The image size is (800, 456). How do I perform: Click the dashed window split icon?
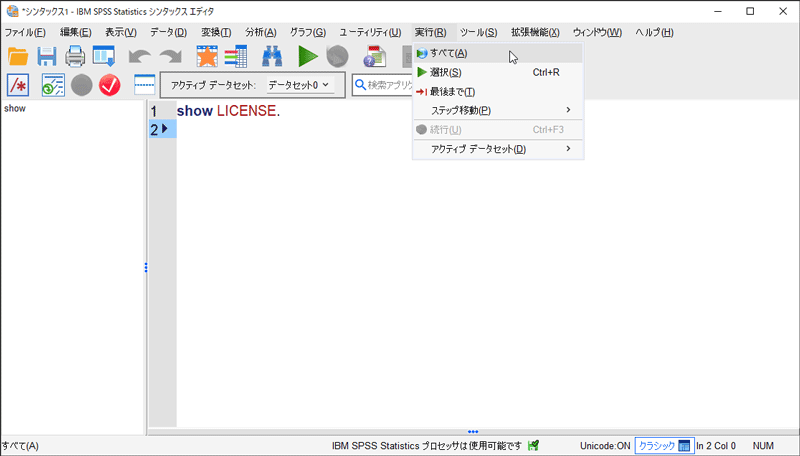(x=144, y=85)
